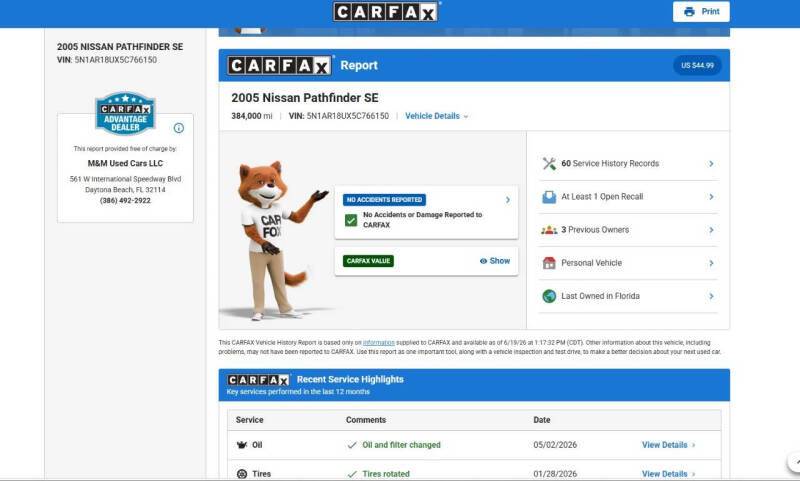Click the report VIN next to mileage
This screenshot has width=800, height=481.
point(339,116)
